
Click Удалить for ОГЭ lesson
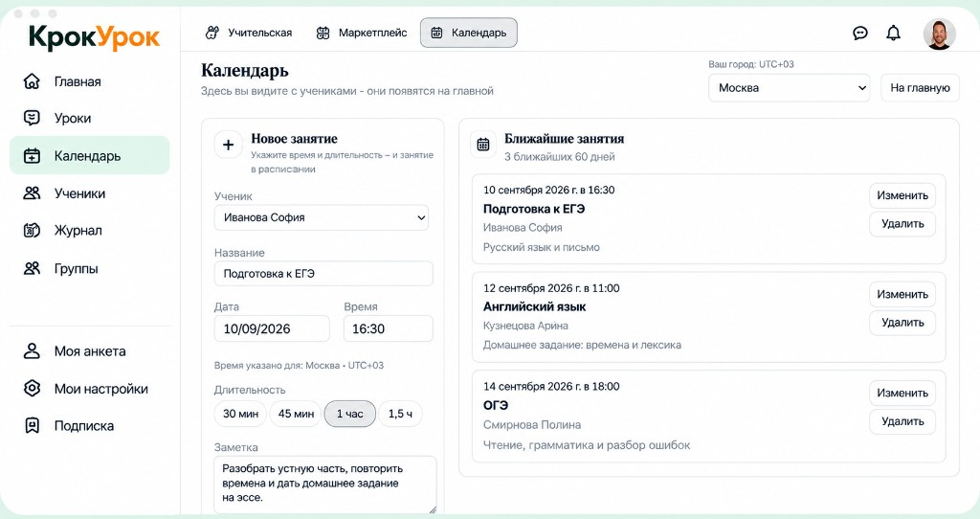902,421
